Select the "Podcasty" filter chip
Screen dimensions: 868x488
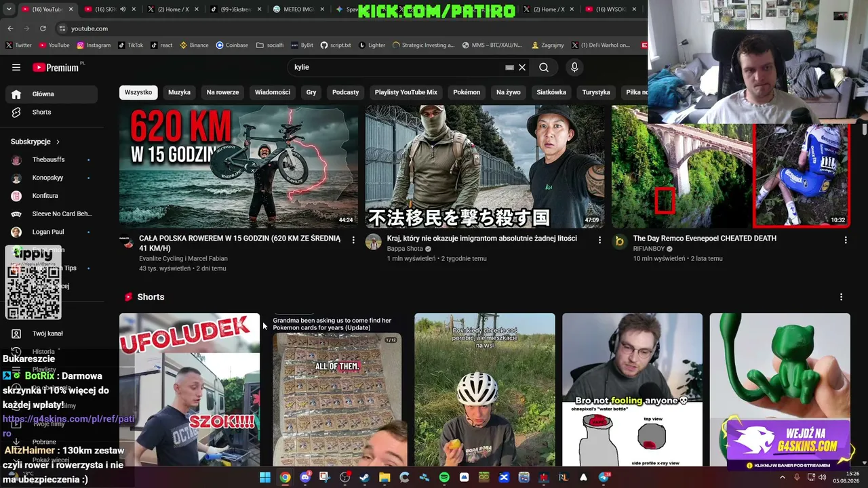[x=346, y=92]
